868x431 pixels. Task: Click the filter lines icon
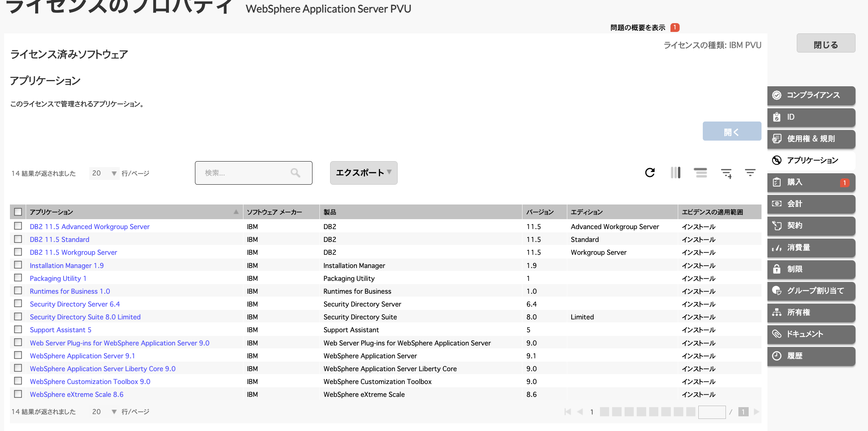pyautogui.click(x=750, y=172)
